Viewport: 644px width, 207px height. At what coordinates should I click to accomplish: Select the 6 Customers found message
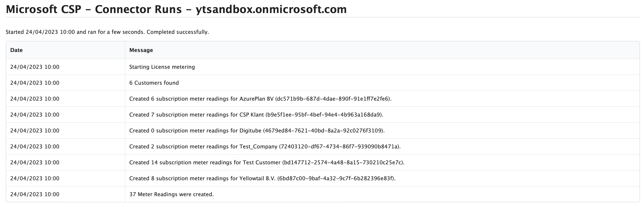[154, 83]
